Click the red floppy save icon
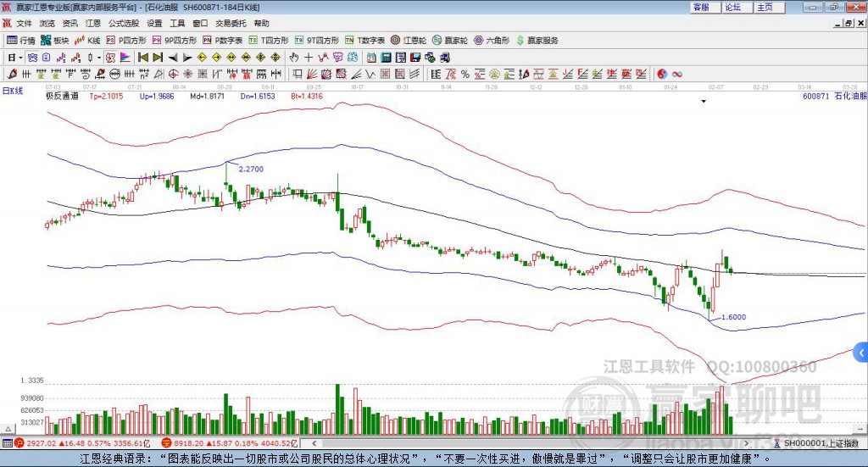The height and width of the screenshot is (467, 868). pos(415,57)
